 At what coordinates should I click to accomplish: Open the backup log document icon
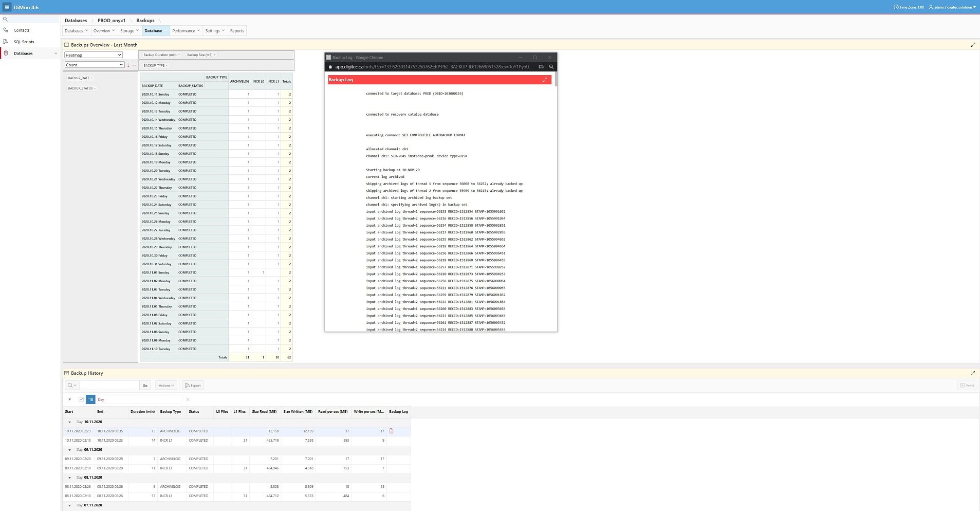(x=392, y=431)
